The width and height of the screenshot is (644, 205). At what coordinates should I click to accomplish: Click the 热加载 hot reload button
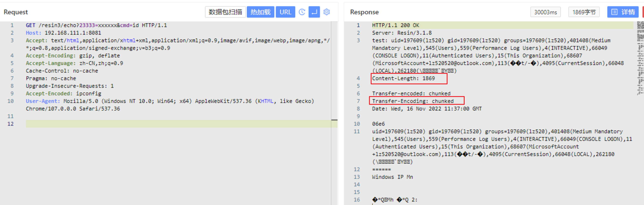point(260,12)
